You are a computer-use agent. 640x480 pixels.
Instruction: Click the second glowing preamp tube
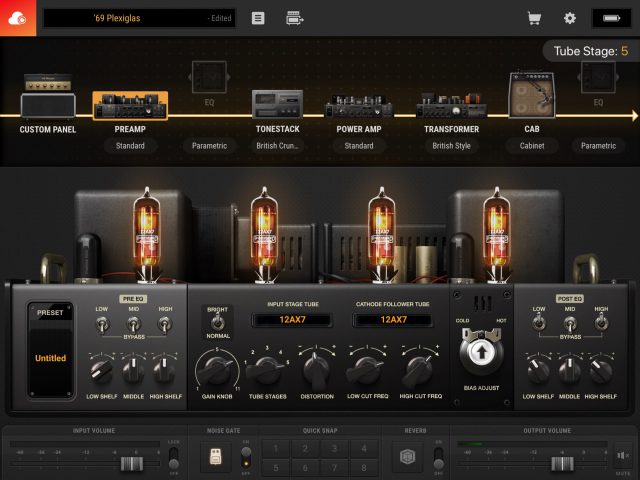tap(264, 235)
